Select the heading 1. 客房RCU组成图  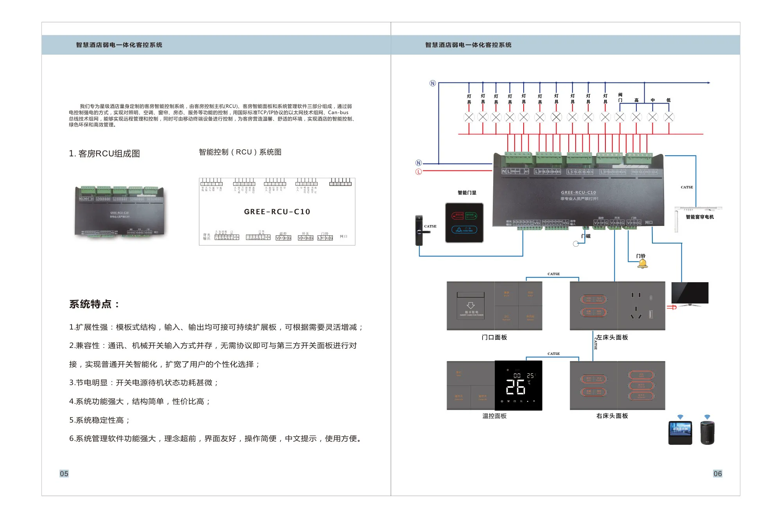click(104, 154)
